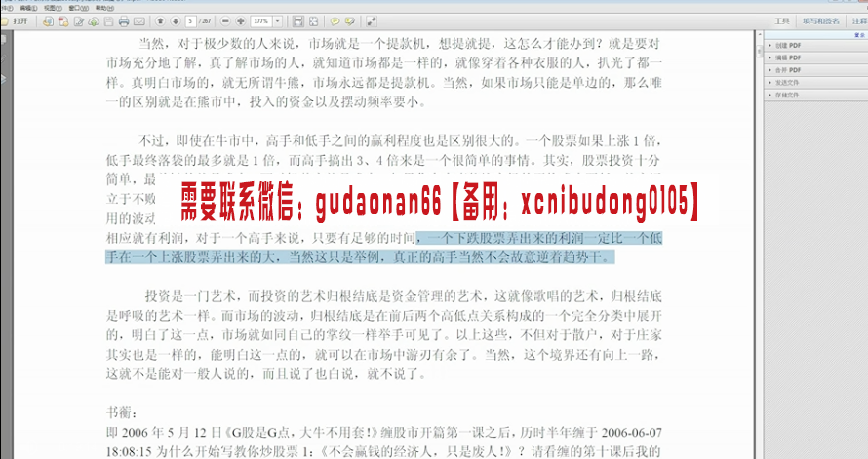
Task: Click the document vertical scrollbar up arrow
Action: coord(760,35)
